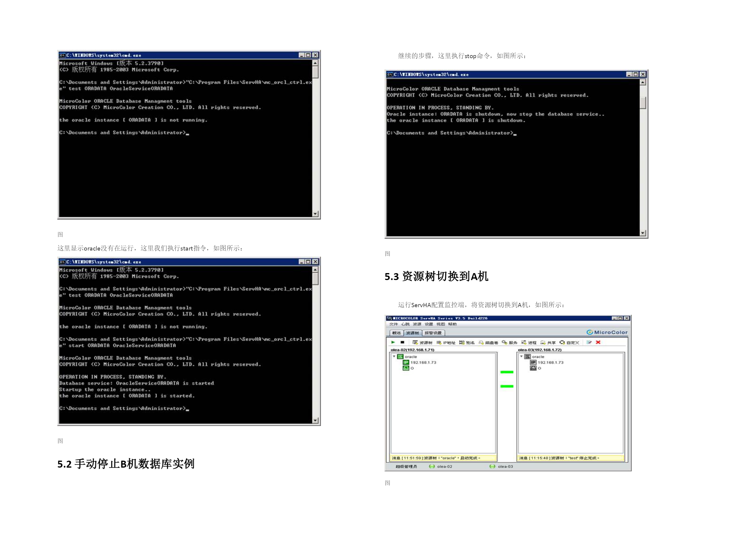Image resolution: width=756 pixels, height=534 pixels.
Task: Collapse the oracle tree under olea-03
Action: (x=521, y=356)
